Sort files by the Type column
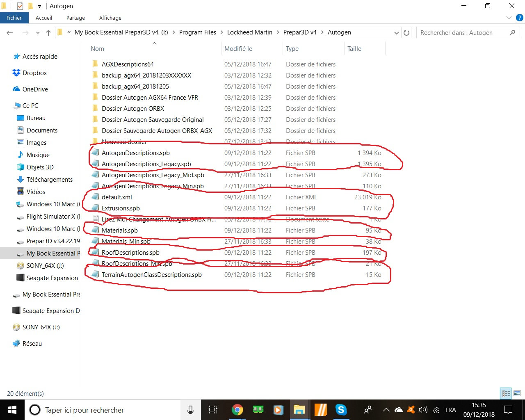 [x=292, y=49]
